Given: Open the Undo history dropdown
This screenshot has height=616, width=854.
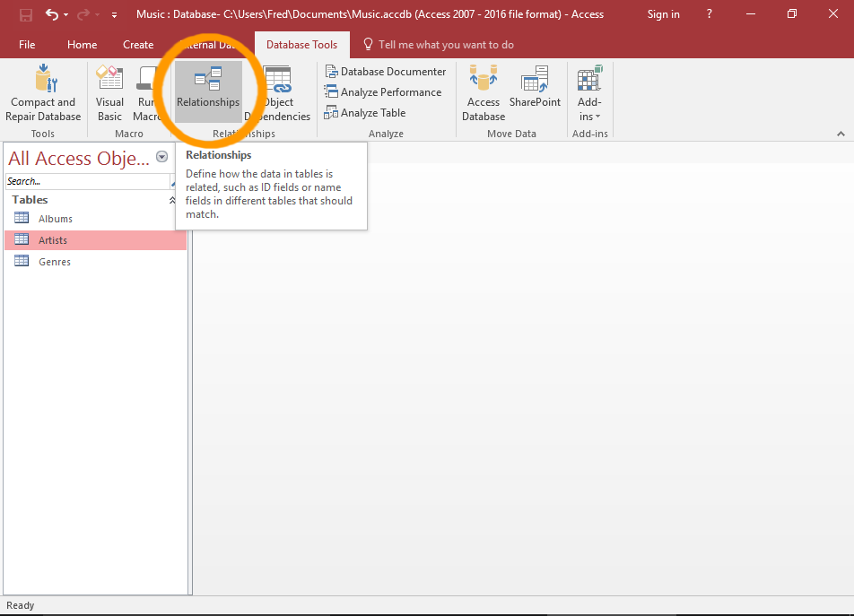Looking at the screenshot, I should click(65, 14).
